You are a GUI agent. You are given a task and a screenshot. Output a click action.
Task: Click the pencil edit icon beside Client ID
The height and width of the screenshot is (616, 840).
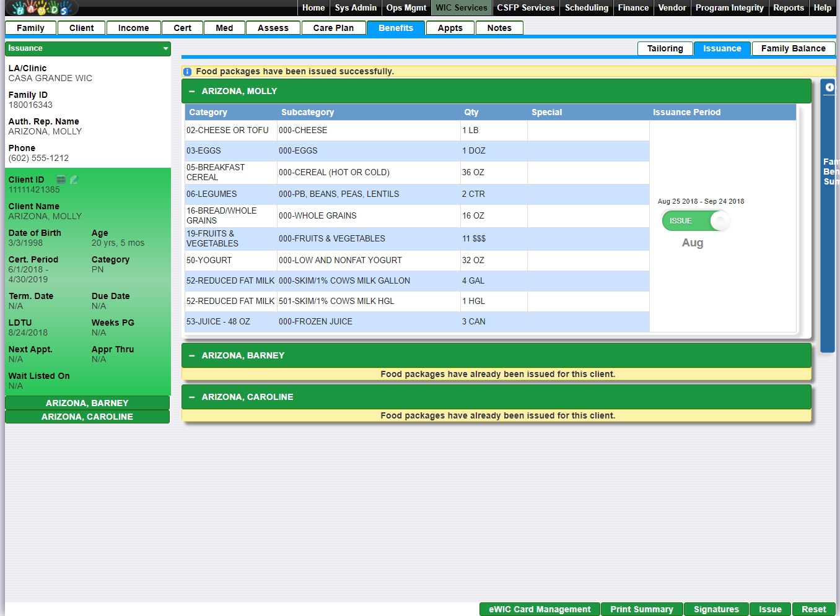click(x=74, y=180)
